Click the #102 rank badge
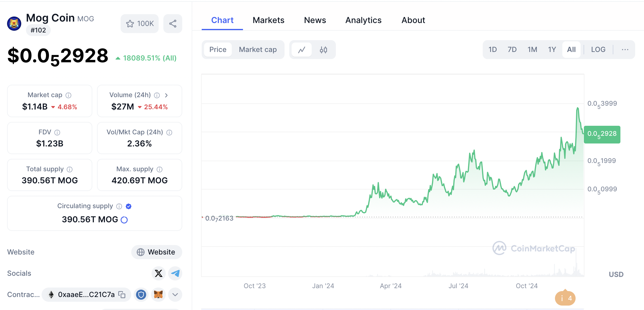Viewport: 644px width, 310px height. pos(38,30)
